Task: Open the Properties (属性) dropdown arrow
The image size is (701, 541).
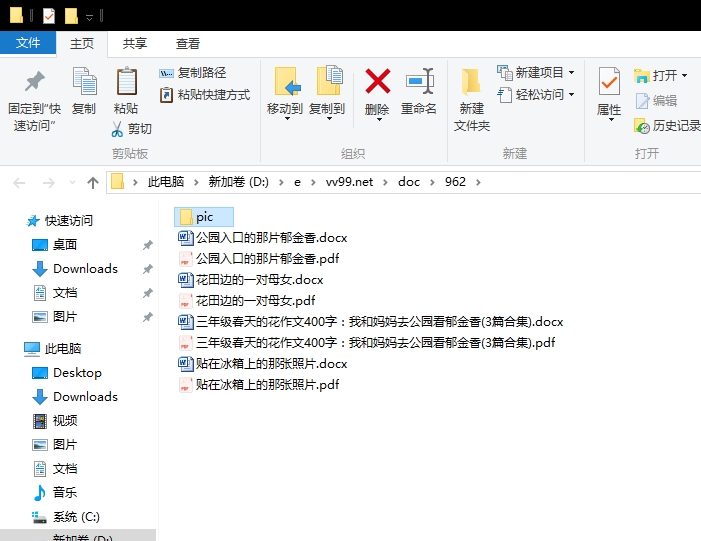Action: (x=611, y=120)
